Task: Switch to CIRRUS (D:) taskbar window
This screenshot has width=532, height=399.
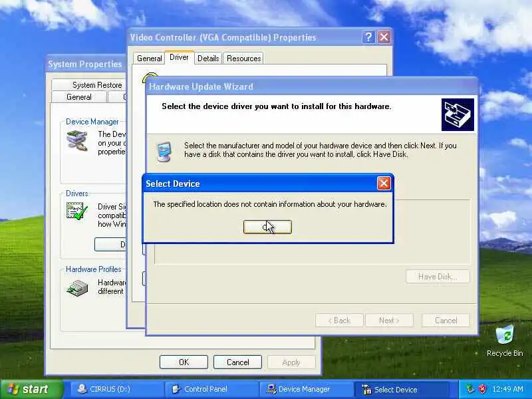Action: click(x=117, y=389)
